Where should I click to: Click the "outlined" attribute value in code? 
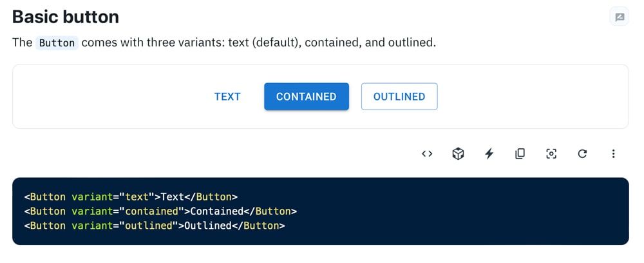[148, 226]
